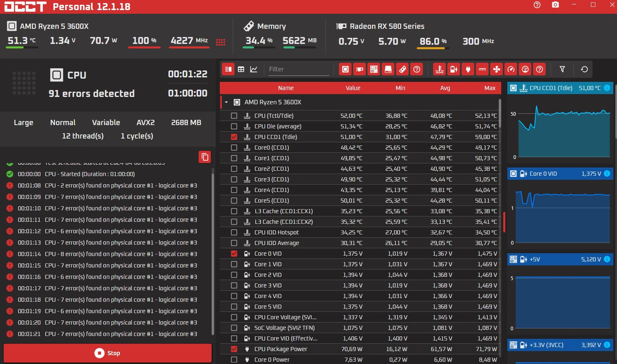Switch to the list view layout icon
617x364 pixels.
pyautogui.click(x=228, y=69)
